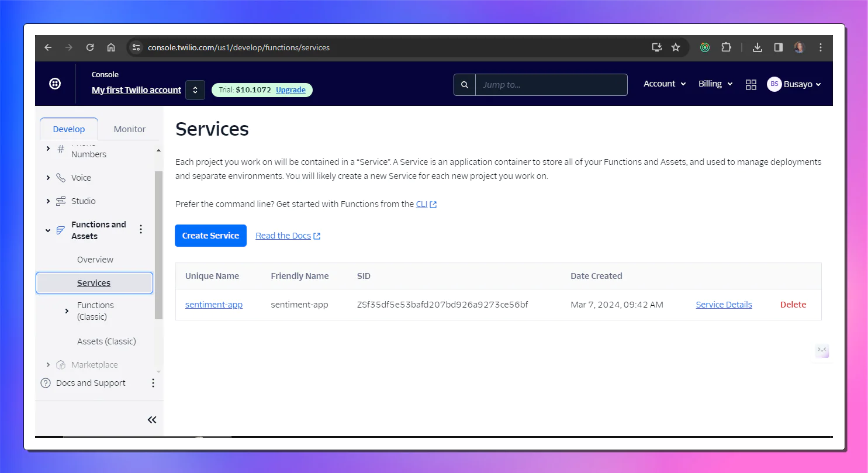
Task: Expand Functions (Classic) submenu
Action: point(67,311)
